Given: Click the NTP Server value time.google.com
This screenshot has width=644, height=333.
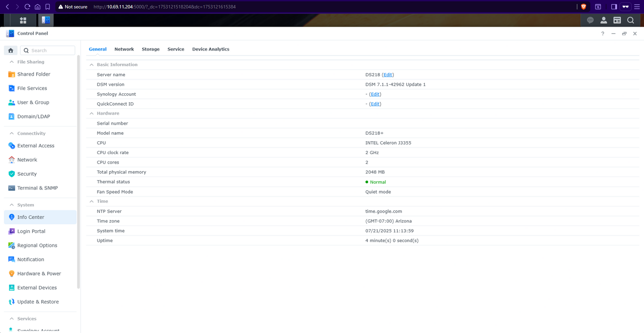Looking at the screenshot, I should (384, 211).
